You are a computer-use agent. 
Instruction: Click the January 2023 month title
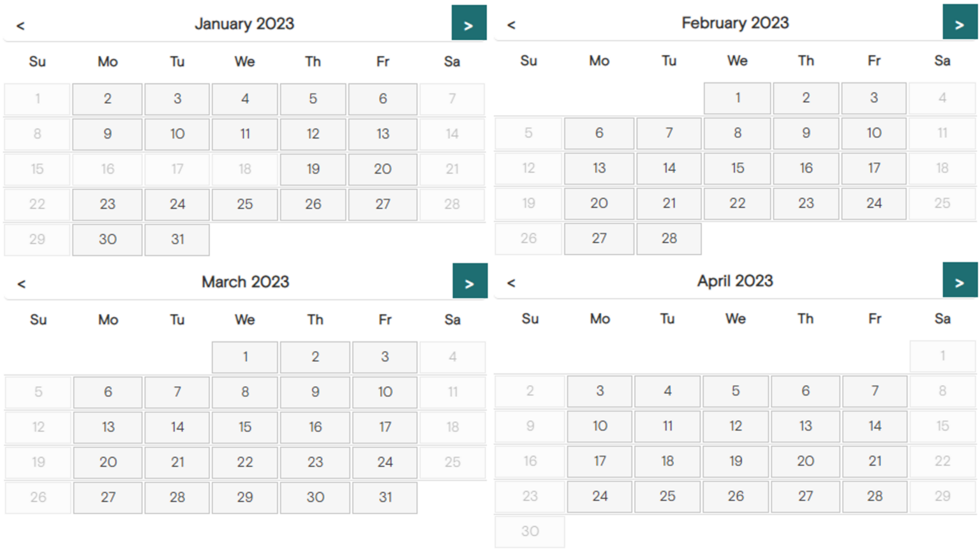(x=245, y=24)
